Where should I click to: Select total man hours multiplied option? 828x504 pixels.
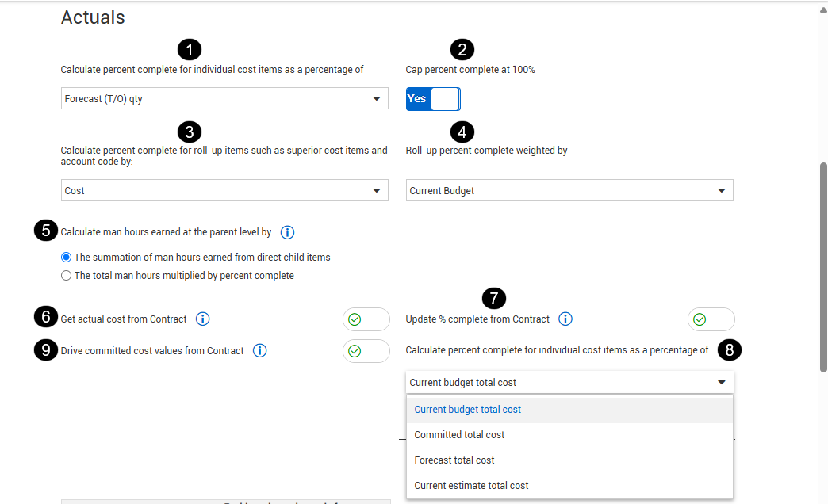point(67,276)
